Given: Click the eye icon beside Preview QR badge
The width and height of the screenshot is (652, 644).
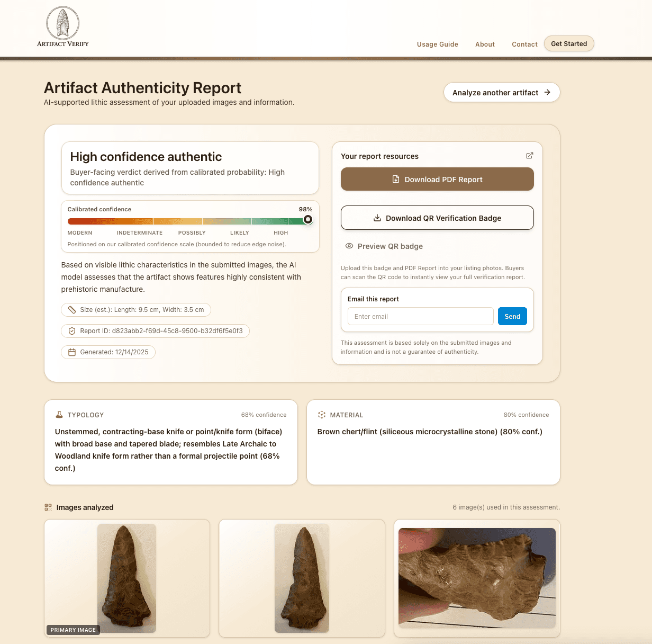Looking at the screenshot, I should pyautogui.click(x=349, y=246).
